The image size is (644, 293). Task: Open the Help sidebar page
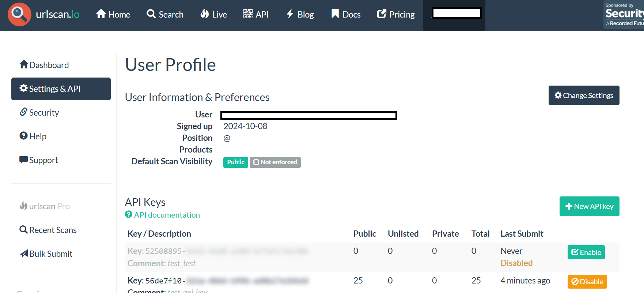(x=33, y=136)
